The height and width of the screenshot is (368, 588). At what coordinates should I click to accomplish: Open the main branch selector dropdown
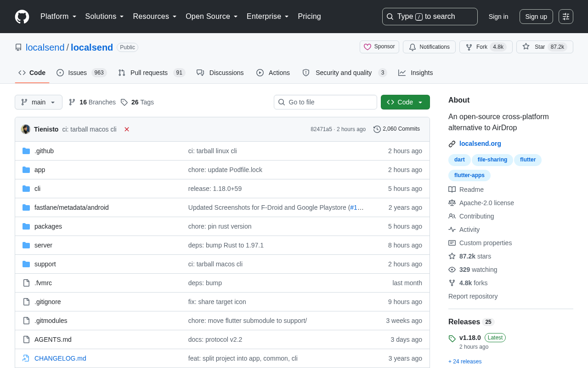coord(39,102)
